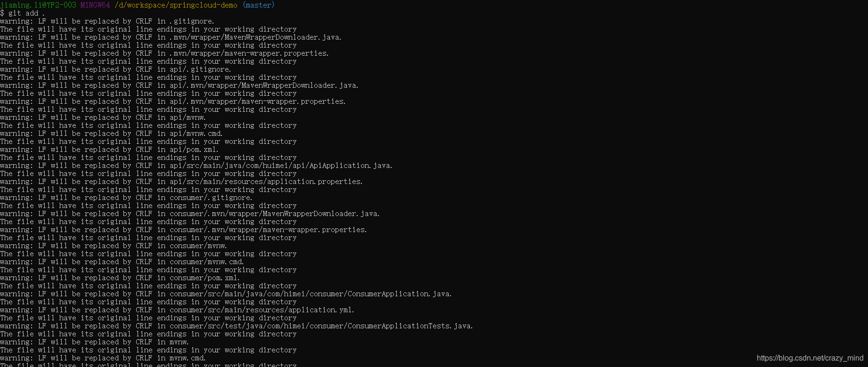Select the warning line for api/.gitignore

116,69
